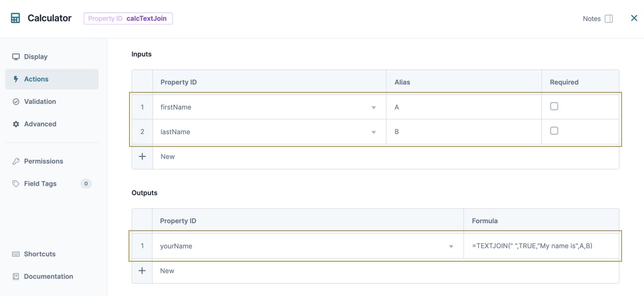Viewport: 644px width, 296px height.
Task: Click the plus icon to add new input
Action: click(x=142, y=157)
